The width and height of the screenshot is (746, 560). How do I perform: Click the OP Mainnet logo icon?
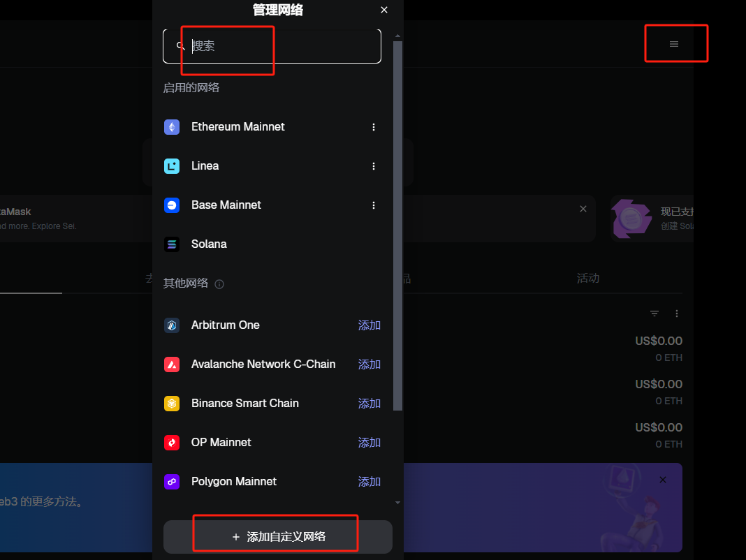(172, 443)
